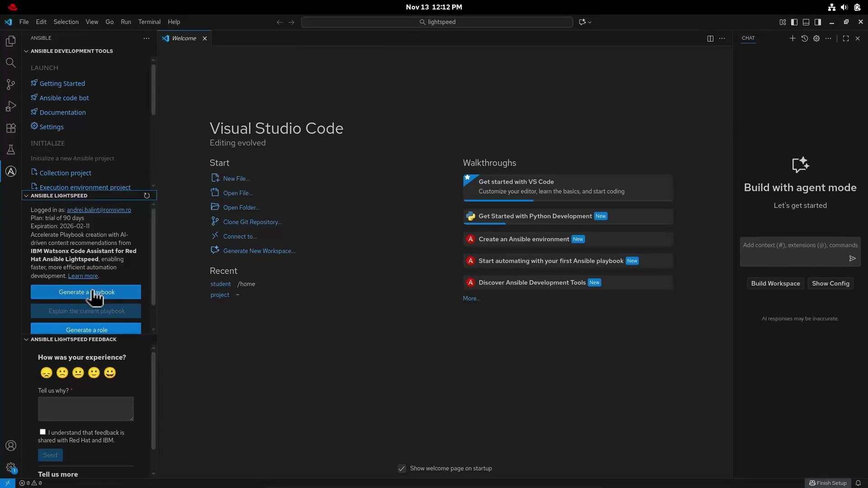
Task: Open the Accounts icon in activity bar
Action: coord(11,446)
